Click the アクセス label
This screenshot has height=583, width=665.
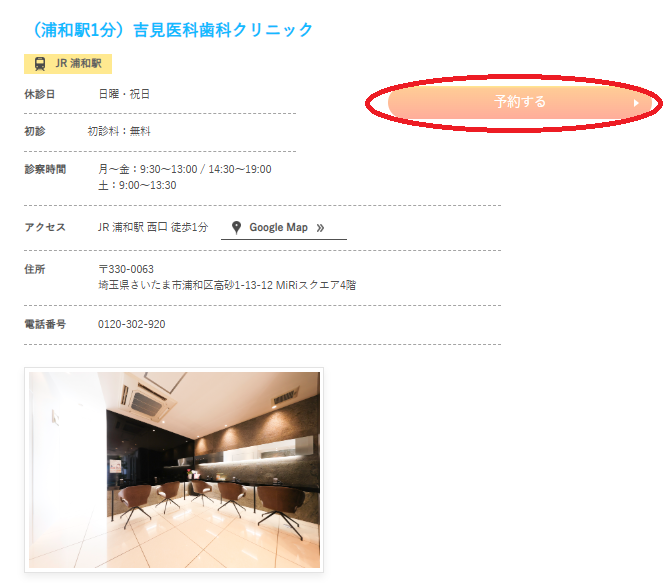click(45, 227)
